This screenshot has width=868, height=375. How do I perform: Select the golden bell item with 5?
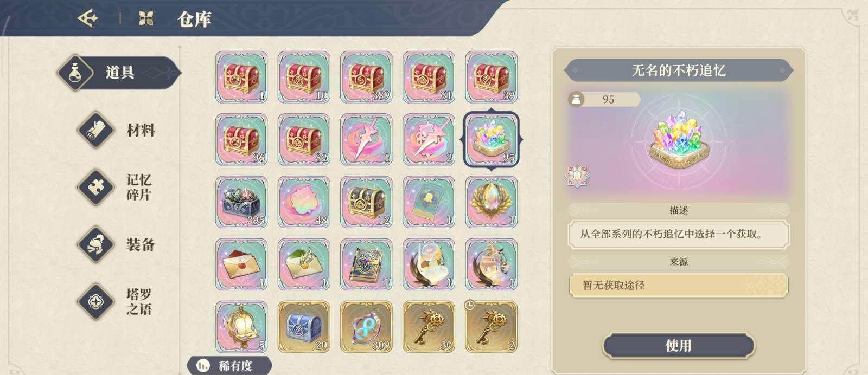click(x=241, y=327)
